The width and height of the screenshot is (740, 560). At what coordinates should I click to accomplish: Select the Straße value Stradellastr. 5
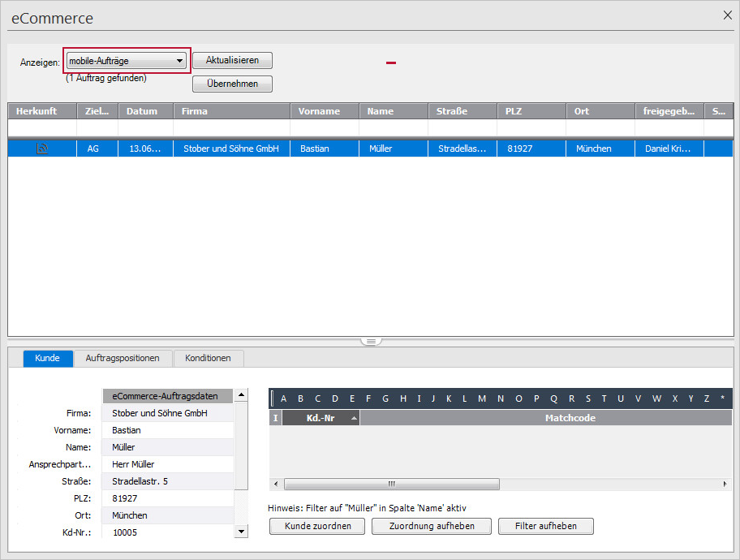[167, 481]
